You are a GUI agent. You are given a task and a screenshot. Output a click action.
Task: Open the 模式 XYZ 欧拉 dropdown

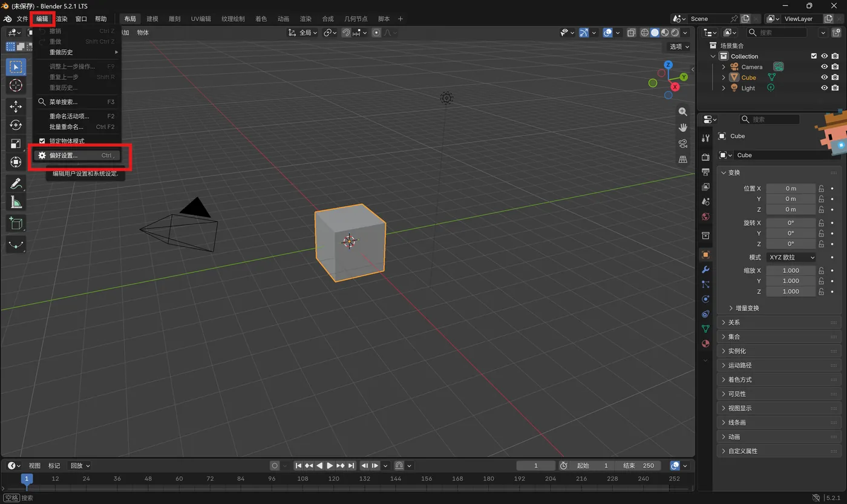point(791,257)
